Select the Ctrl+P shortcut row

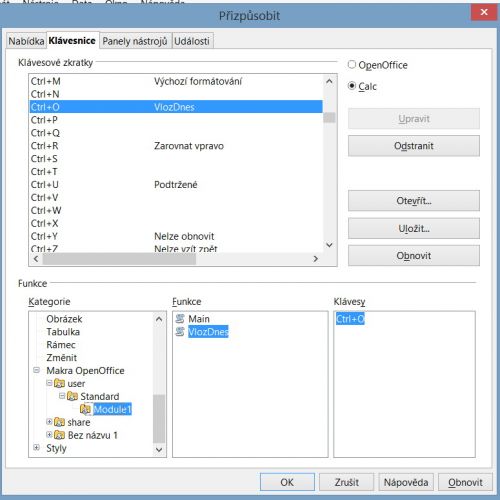(x=176, y=120)
